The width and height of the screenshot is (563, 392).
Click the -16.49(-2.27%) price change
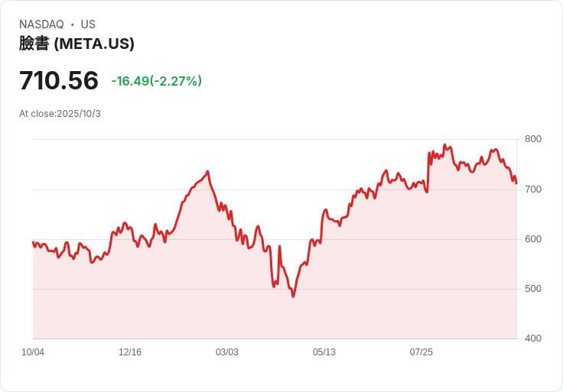pyautogui.click(x=156, y=81)
